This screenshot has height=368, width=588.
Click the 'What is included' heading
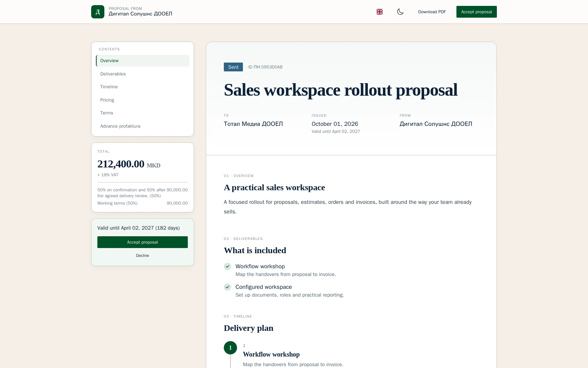pos(255,251)
